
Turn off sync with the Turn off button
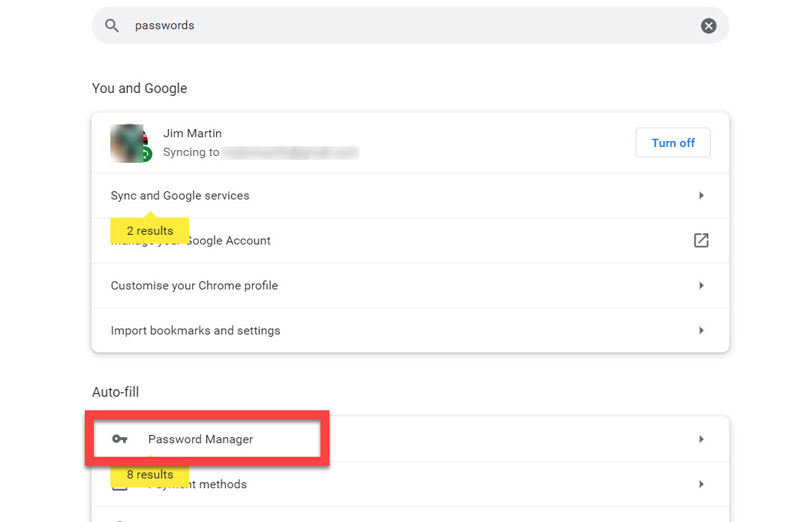pyautogui.click(x=672, y=142)
